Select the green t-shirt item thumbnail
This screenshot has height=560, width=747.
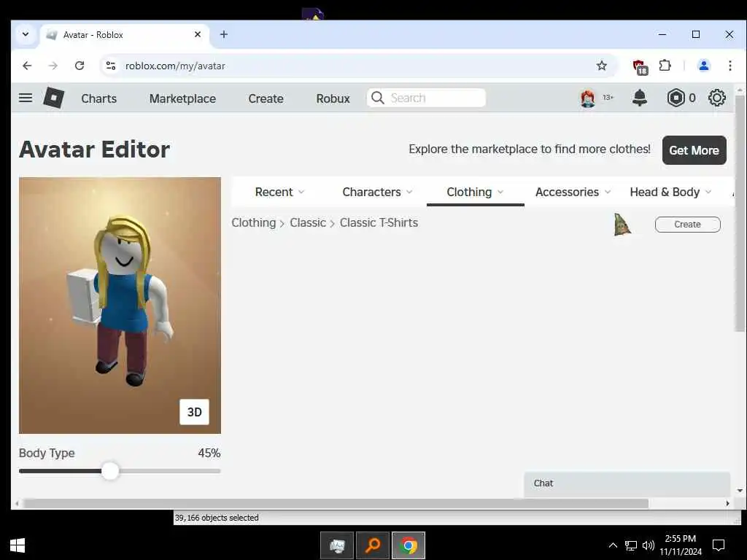[622, 225]
